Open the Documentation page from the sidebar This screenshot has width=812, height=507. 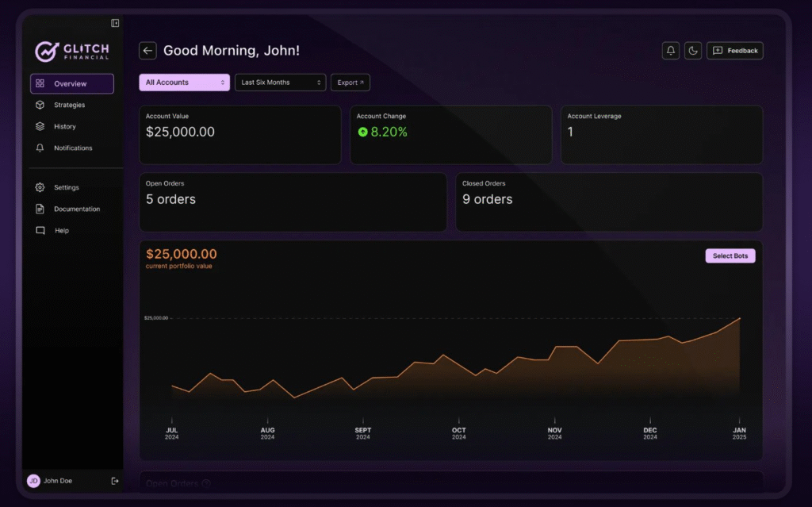coord(76,209)
